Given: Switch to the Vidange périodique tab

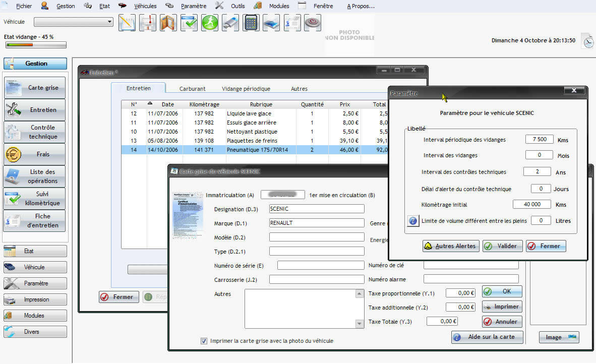Looking at the screenshot, I should [x=246, y=89].
